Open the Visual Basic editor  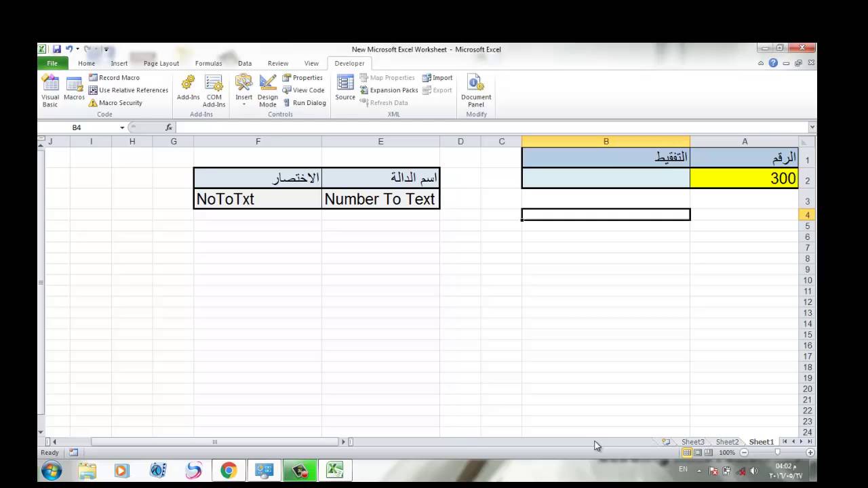[x=50, y=91]
